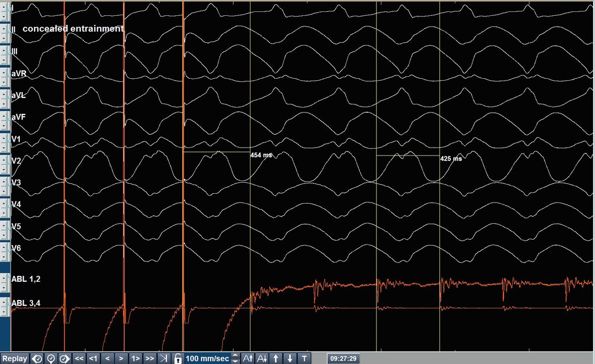Select the ABL 3,4 channel label

pyautogui.click(x=26, y=304)
